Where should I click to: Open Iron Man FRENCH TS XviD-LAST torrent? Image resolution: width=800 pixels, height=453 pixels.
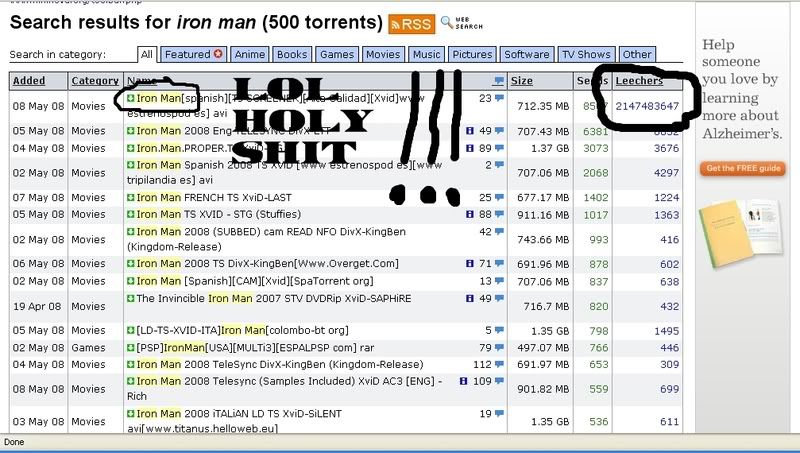pos(214,197)
